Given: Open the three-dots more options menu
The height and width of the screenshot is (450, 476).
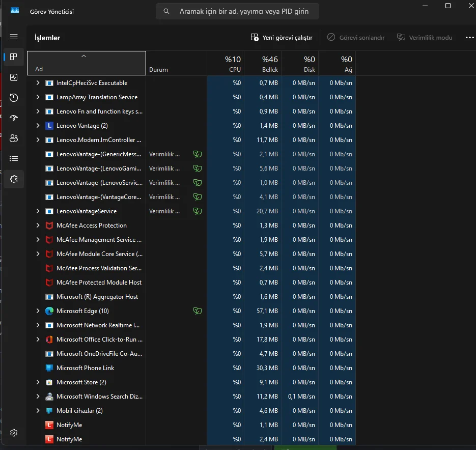Looking at the screenshot, I should (469, 37).
